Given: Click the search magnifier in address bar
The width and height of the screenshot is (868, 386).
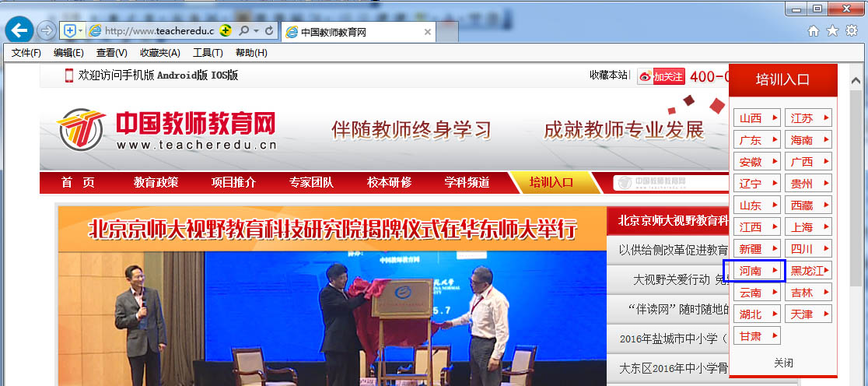Looking at the screenshot, I should (243, 31).
